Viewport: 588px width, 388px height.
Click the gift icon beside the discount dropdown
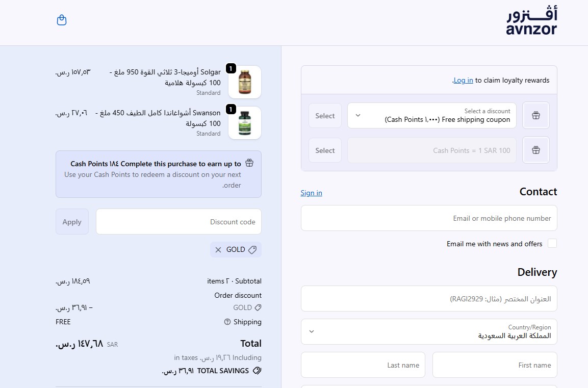[536, 115]
